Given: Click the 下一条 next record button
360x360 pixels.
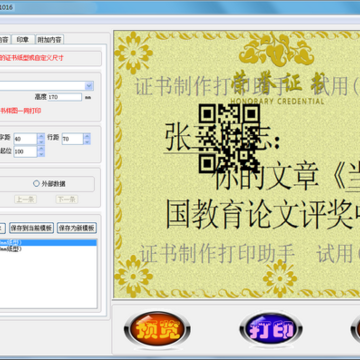Looking at the screenshot, I should pyautogui.click(x=67, y=199).
